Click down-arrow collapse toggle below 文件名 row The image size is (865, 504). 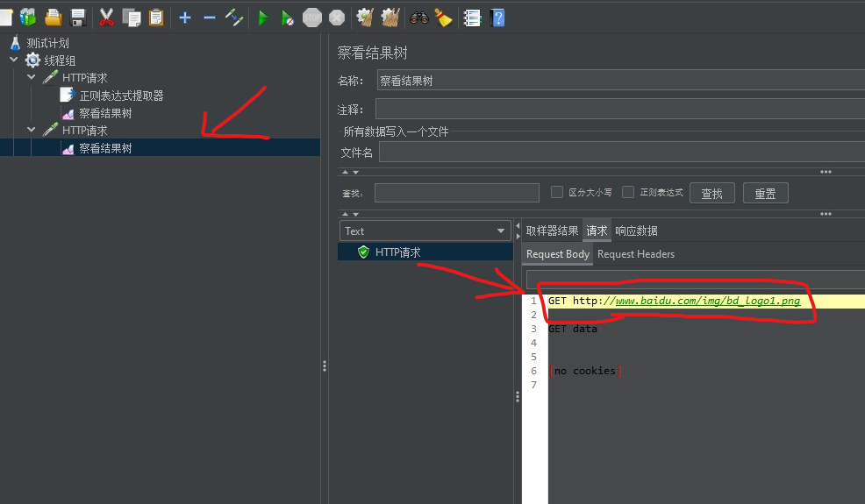click(356, 172)
